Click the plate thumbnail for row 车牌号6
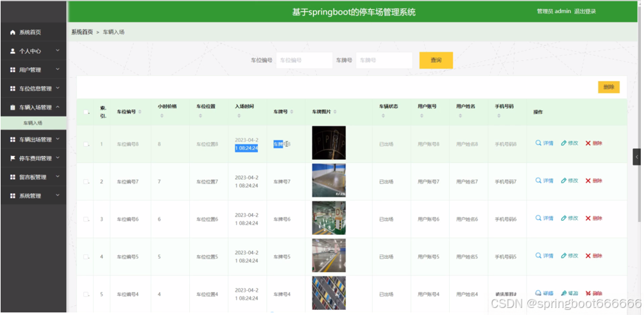Screen dimensions: 644x315 click(x=328, y=218)
